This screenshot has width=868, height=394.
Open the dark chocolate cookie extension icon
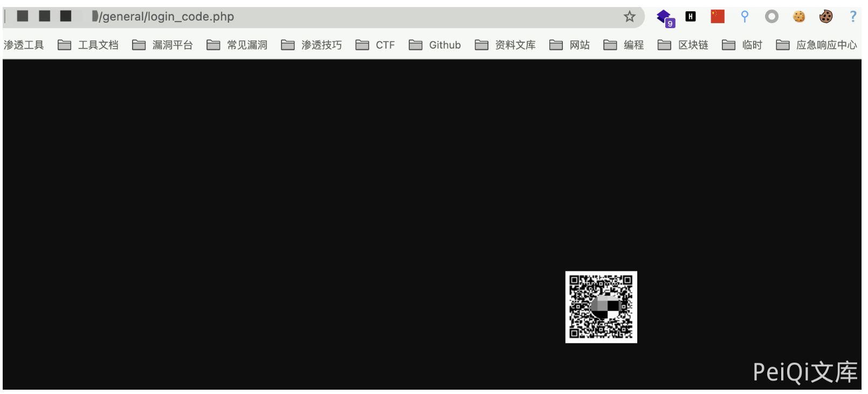825,17
